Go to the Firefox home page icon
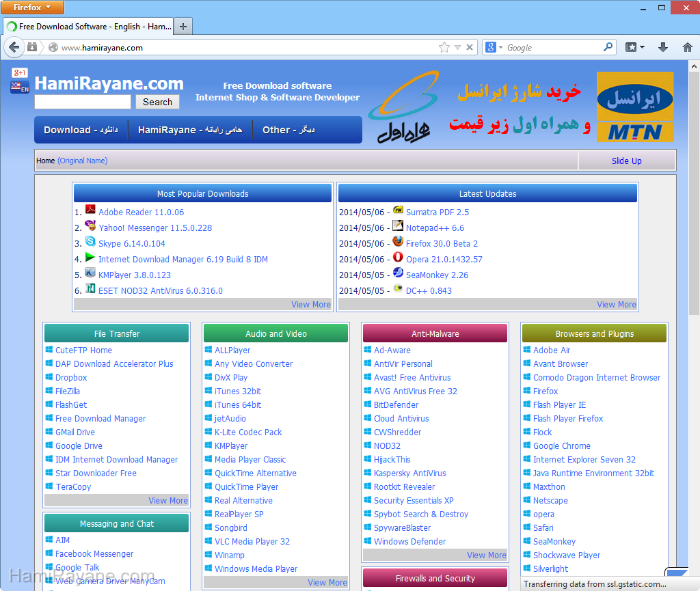 pyautogui.click(x=688, y=47)
